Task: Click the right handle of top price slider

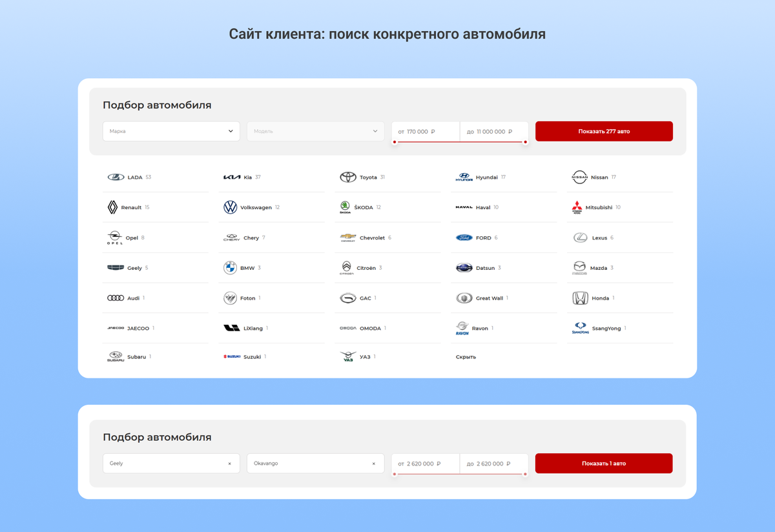Action: click(x=525, y=142)
